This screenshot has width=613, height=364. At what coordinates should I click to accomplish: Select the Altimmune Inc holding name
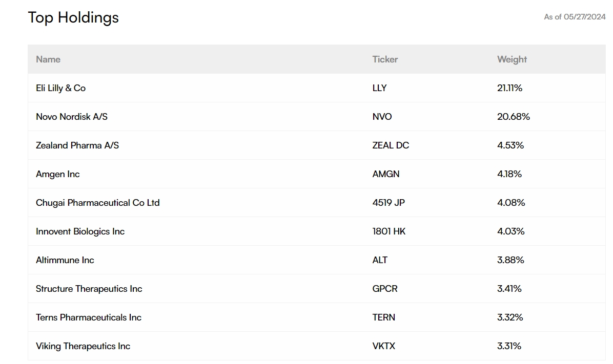[x=65, y=260]
